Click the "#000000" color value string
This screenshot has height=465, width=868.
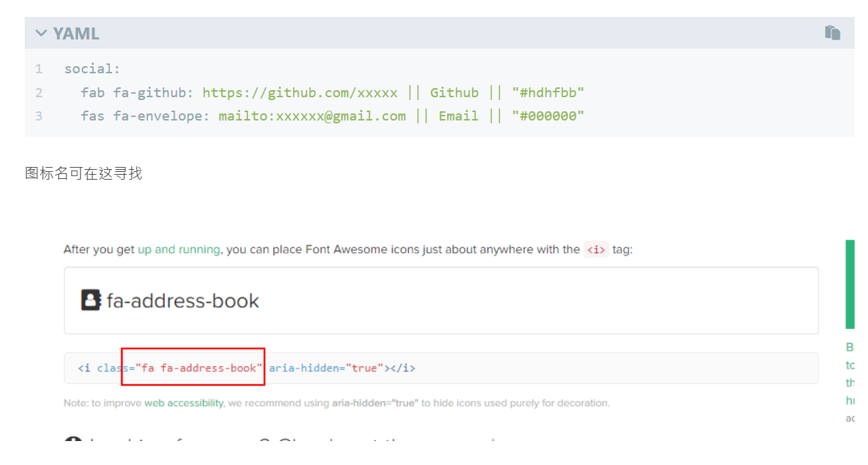pyautogui.click(x=547, y=116)
